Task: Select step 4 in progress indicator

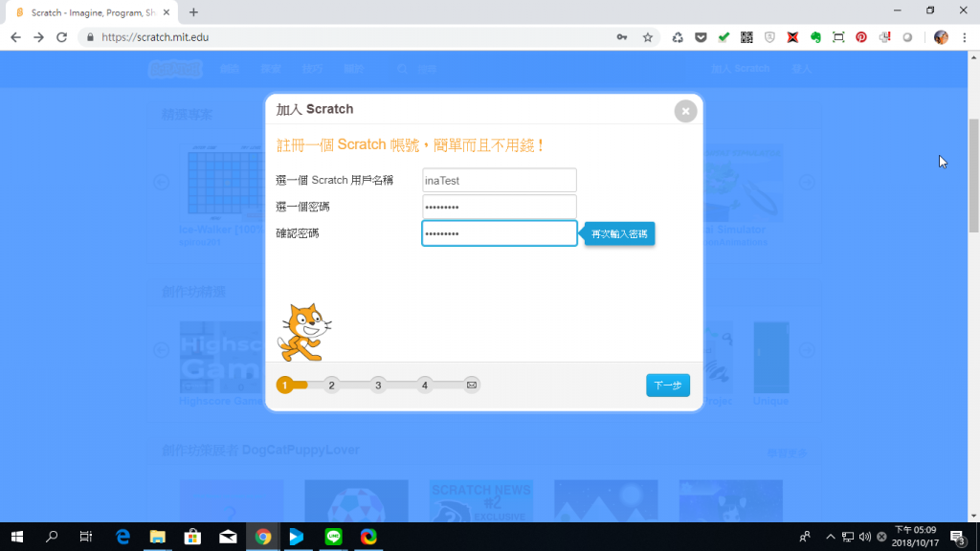Action: pos(425,386)
